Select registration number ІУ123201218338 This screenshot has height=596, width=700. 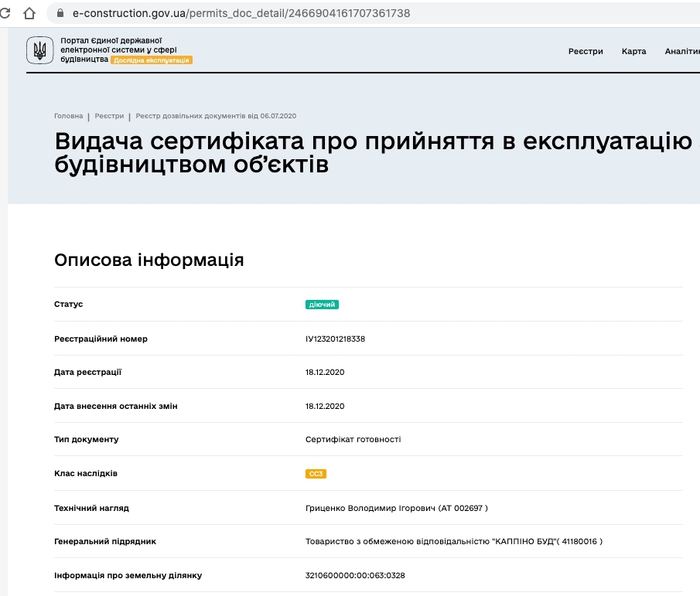[335, 339]
